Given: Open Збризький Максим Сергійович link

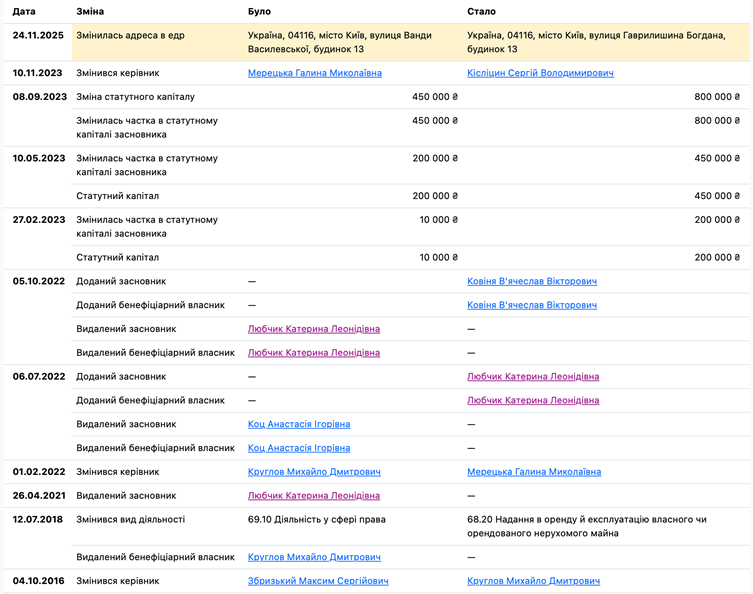Looking at the screenshot, I should 318,581.
